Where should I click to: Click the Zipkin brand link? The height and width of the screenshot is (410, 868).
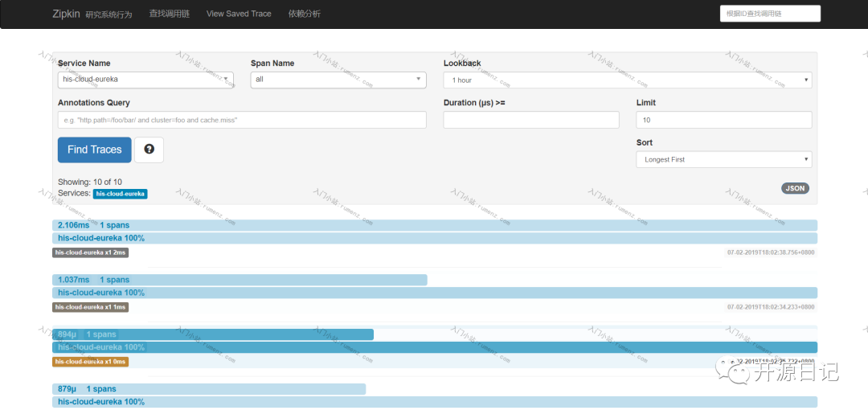[67, 14]
